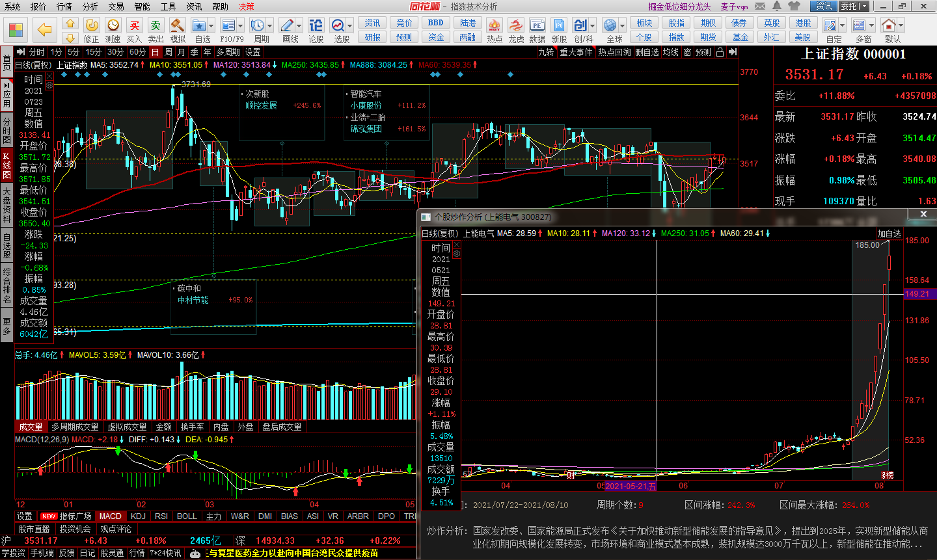Click the page-up arrow toolbar icon
The height and width of the screenshot is (560, 937).
[70, 23]
